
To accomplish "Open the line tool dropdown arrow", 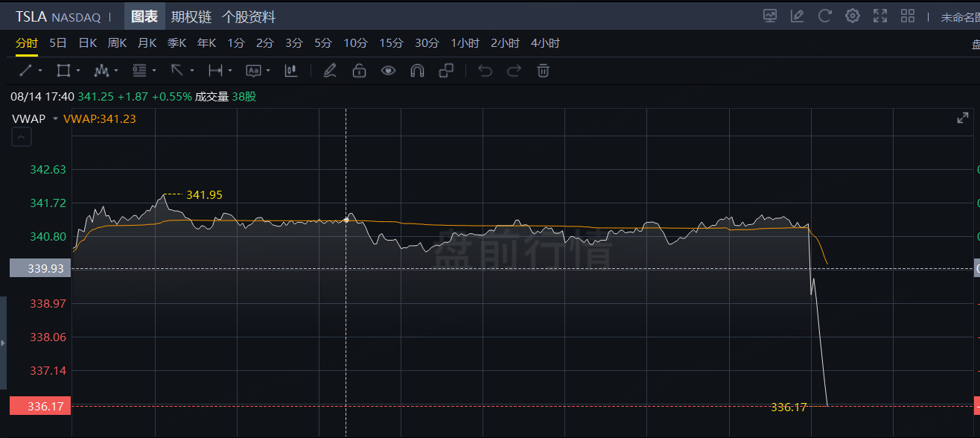I will click(x=40, y=71).
